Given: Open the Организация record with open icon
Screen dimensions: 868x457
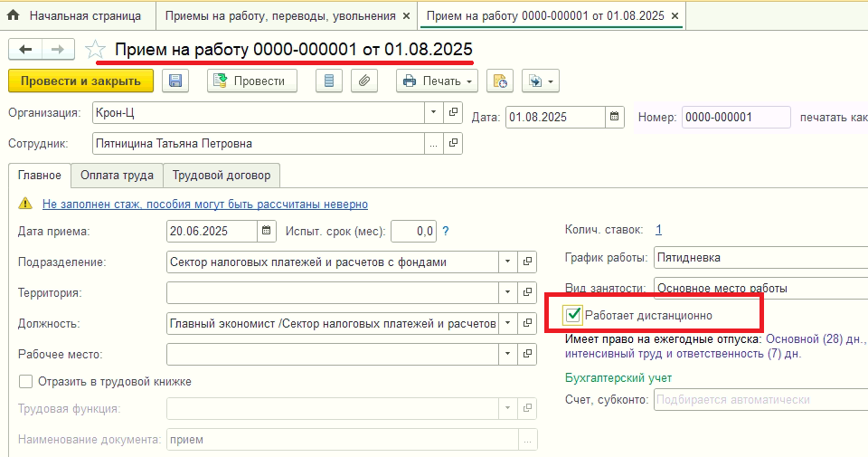Looking at the screenshot, I should (453, 112).
